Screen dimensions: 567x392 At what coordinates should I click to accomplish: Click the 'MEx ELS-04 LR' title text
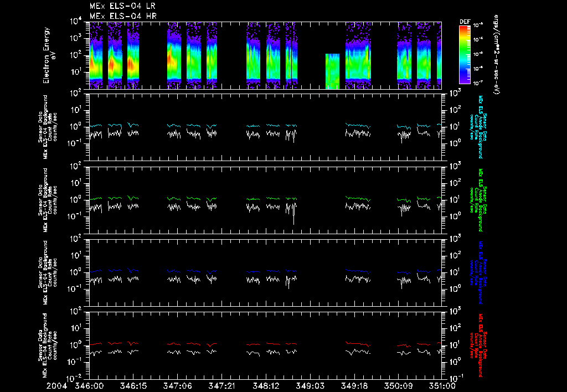pyautogui.click(x=122, y=6)
